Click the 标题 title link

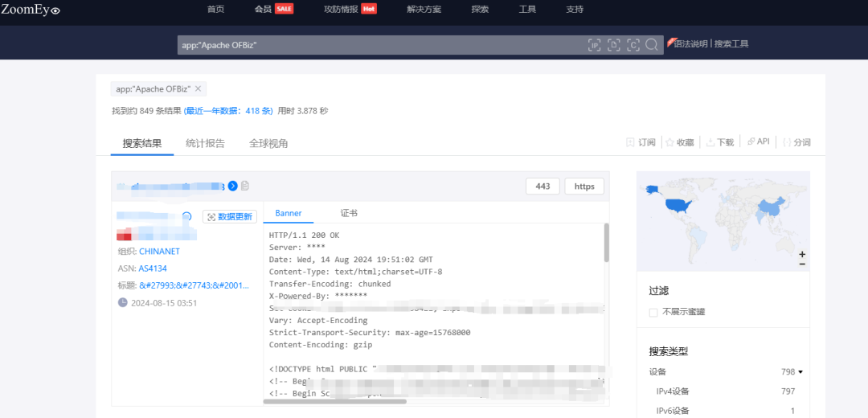[x=194, y=285]
